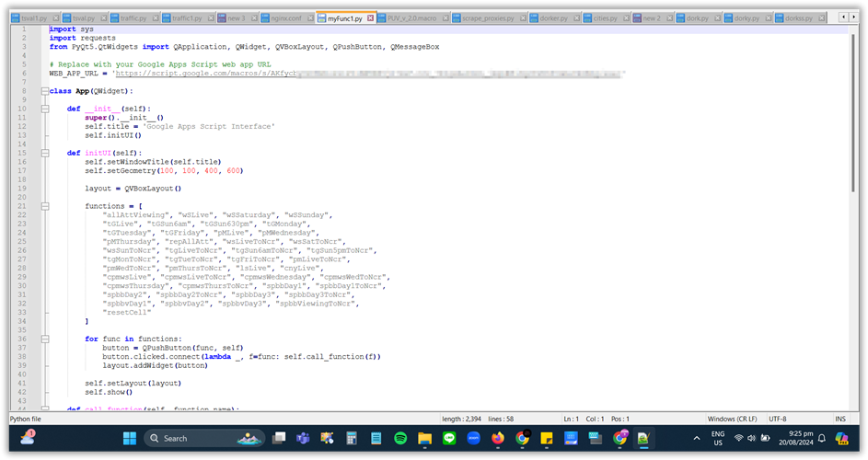
Task: Open Notepad++ from the taskbar
Action: (643, 439)
